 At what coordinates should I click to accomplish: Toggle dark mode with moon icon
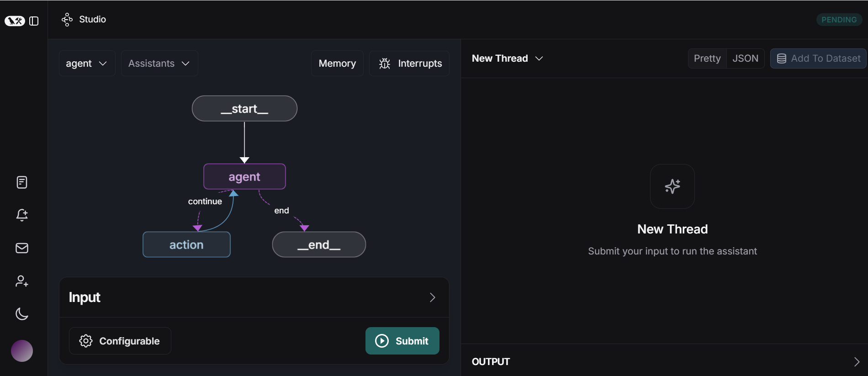[x=22, y=314]
